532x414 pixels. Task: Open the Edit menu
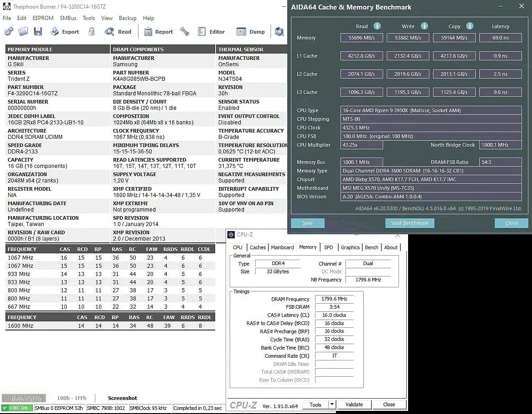pyautogui.click(x=22, y=18)
